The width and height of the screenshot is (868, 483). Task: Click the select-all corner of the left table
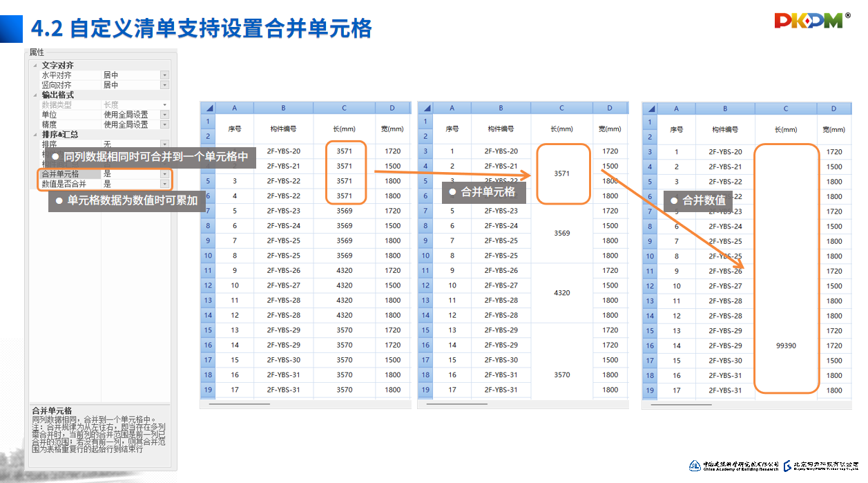(208, 108)
